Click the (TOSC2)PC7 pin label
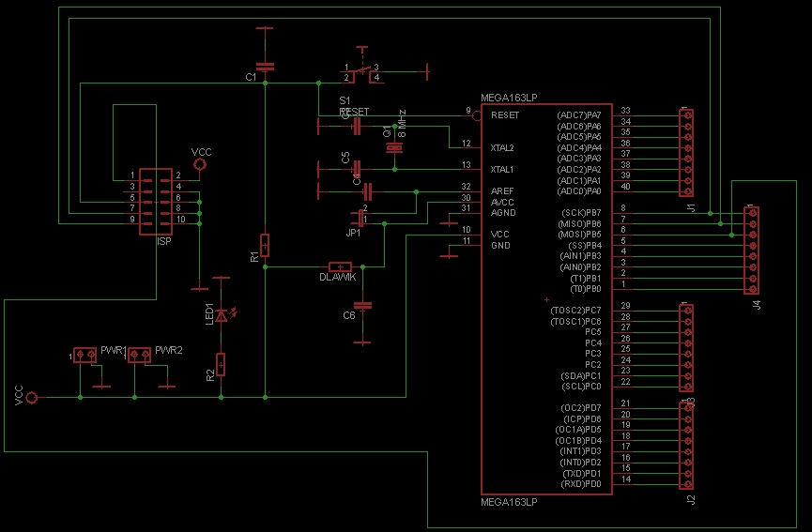This screenshot has height=532, width=812. pos(575,311)
